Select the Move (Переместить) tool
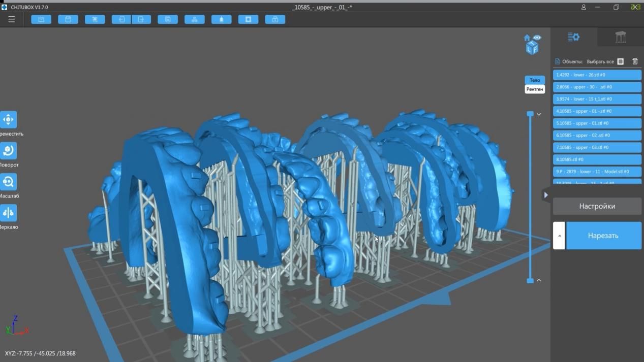 coord(8,120)
